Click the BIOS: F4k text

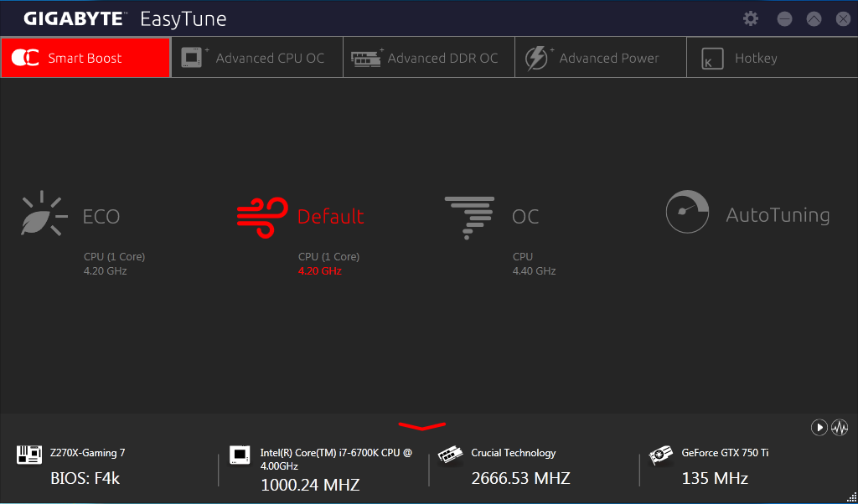coord(85,478)
